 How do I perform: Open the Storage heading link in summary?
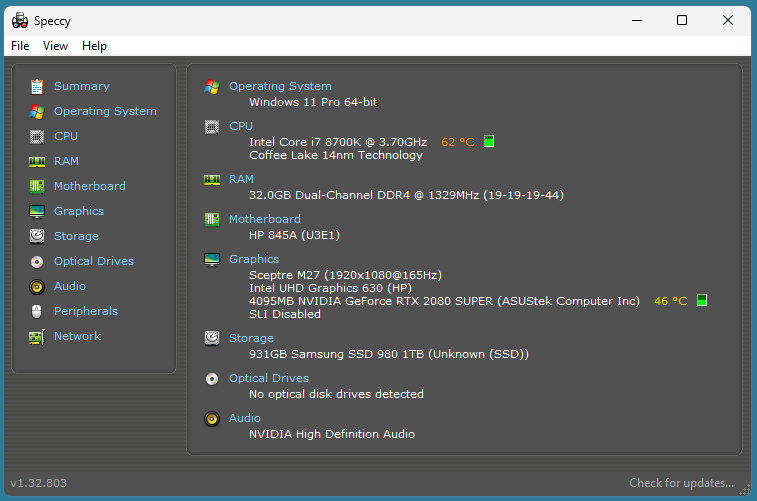251,339
